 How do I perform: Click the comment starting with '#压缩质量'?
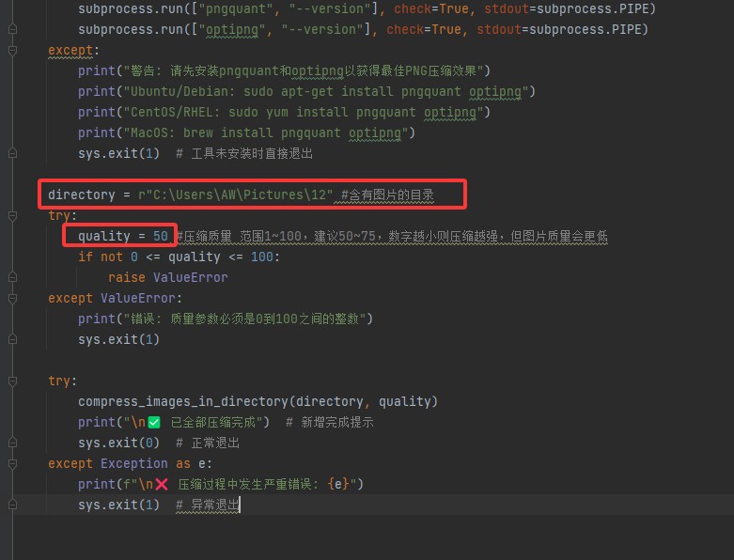click(392, 236)
